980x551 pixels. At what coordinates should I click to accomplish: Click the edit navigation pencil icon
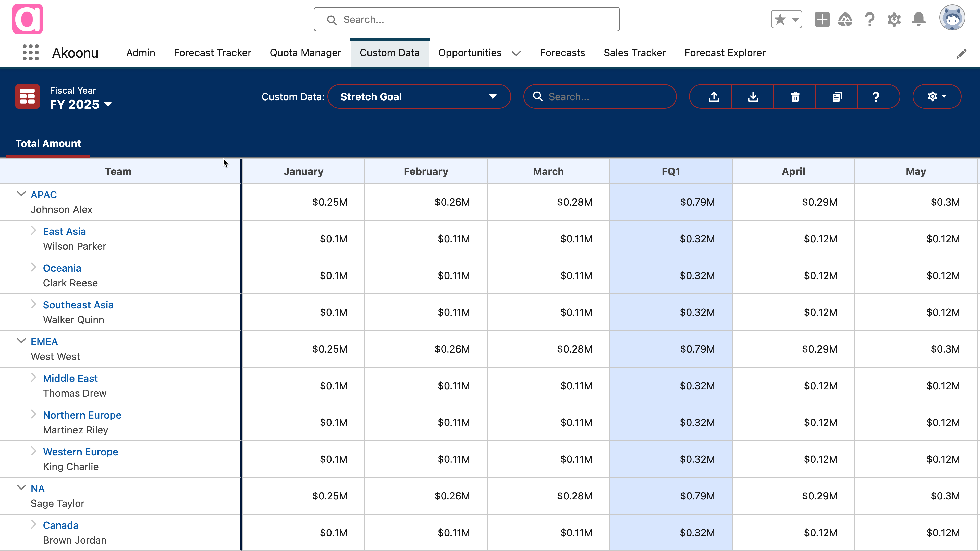pyautogui.click(x=961, y=54)
